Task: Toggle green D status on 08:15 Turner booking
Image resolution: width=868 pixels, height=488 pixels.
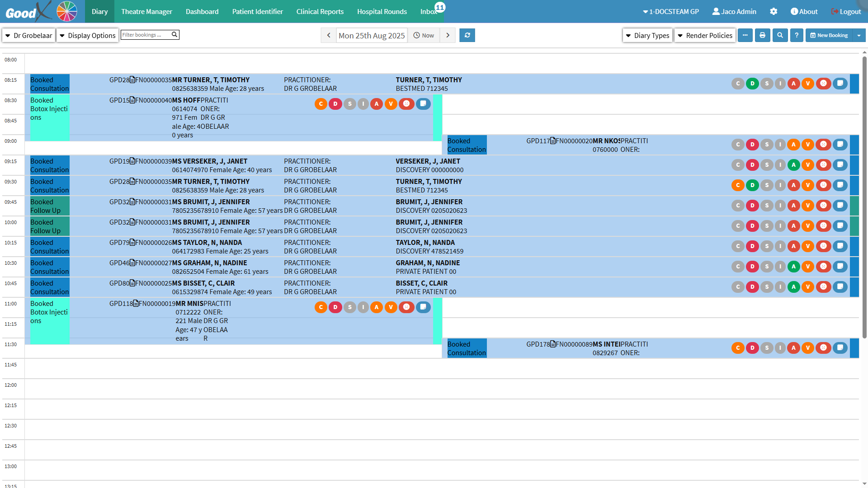Action: point(752,84)
